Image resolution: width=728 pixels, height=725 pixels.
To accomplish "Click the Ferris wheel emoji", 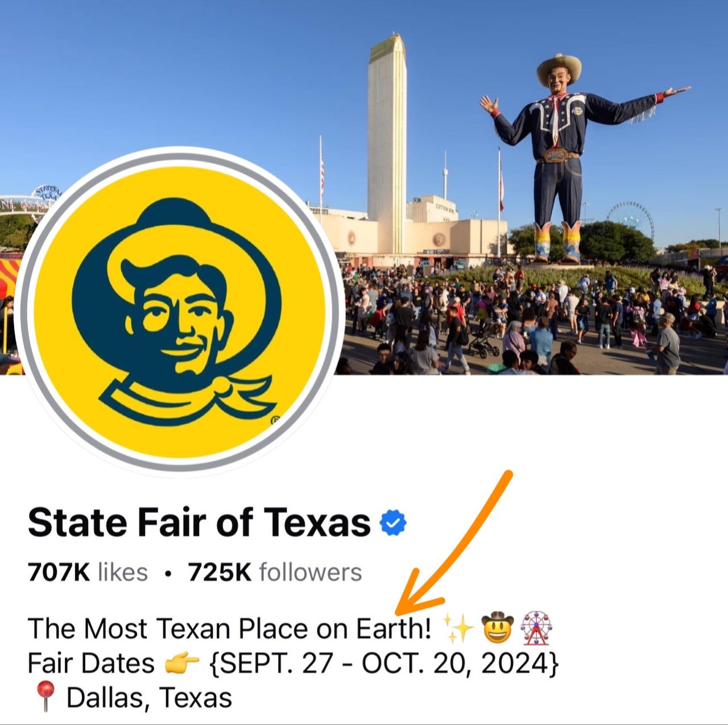I will click(x=536, y=628).
